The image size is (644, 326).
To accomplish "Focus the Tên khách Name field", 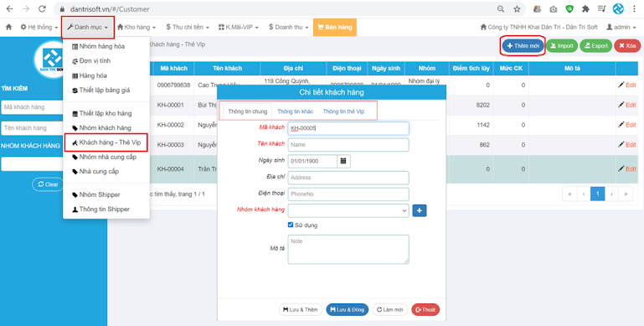I will tap(348, 145).
